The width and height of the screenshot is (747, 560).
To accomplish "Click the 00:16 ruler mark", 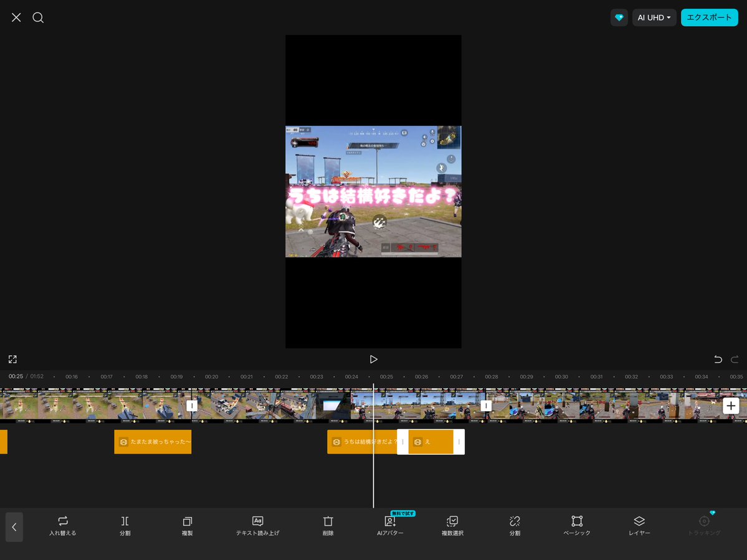I will [x=72, y=377].
